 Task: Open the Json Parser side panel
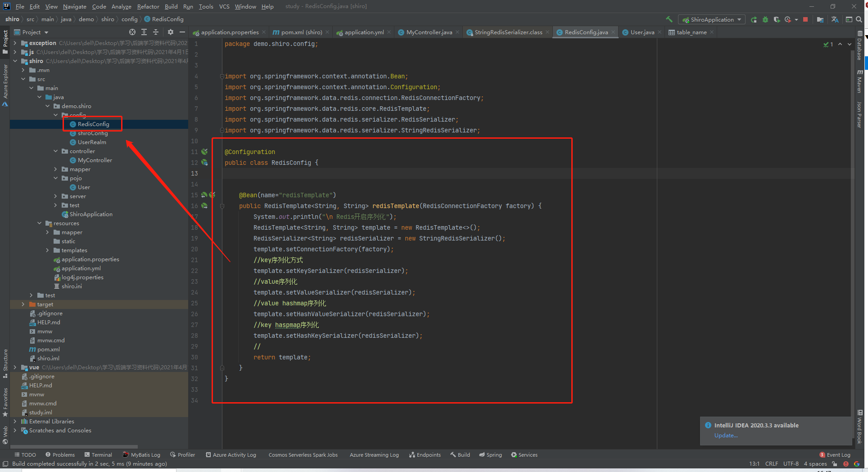(x=860, y=114)
